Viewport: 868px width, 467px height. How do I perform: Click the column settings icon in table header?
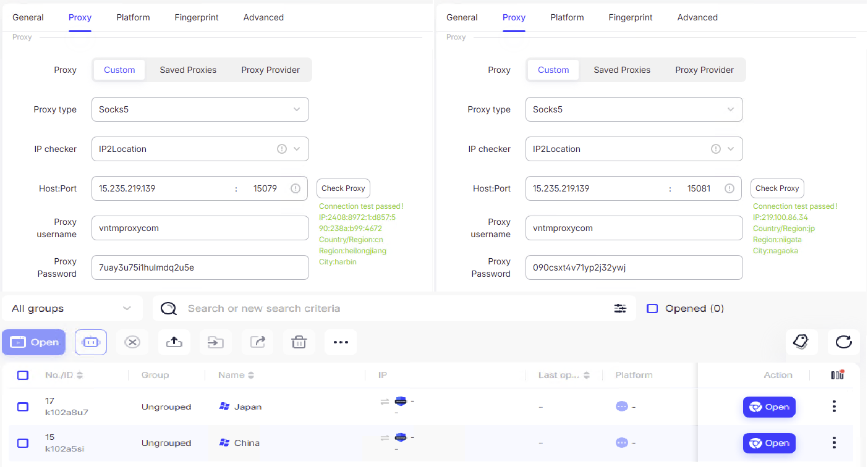[x=838, y=374]
